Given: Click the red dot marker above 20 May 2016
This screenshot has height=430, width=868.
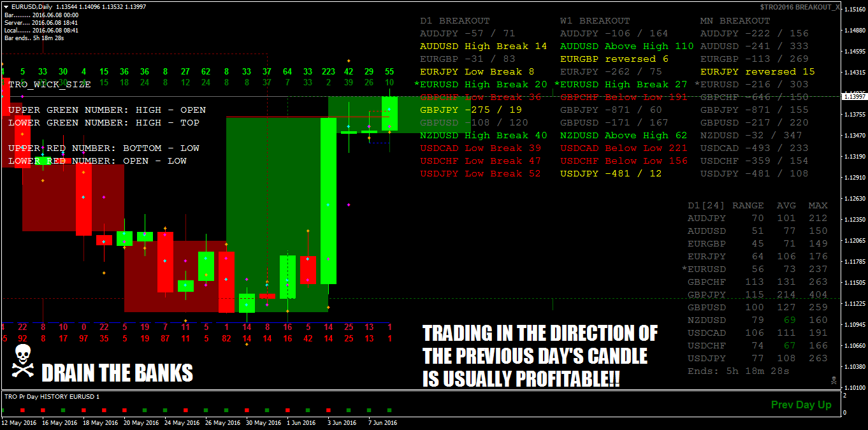Looking at the screenshot, I should point(124,410).
